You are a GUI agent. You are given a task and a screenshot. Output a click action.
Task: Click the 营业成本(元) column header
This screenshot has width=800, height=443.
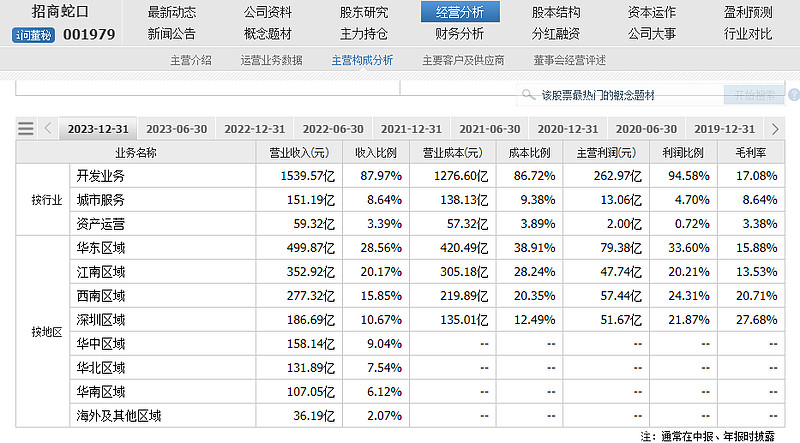453,153
